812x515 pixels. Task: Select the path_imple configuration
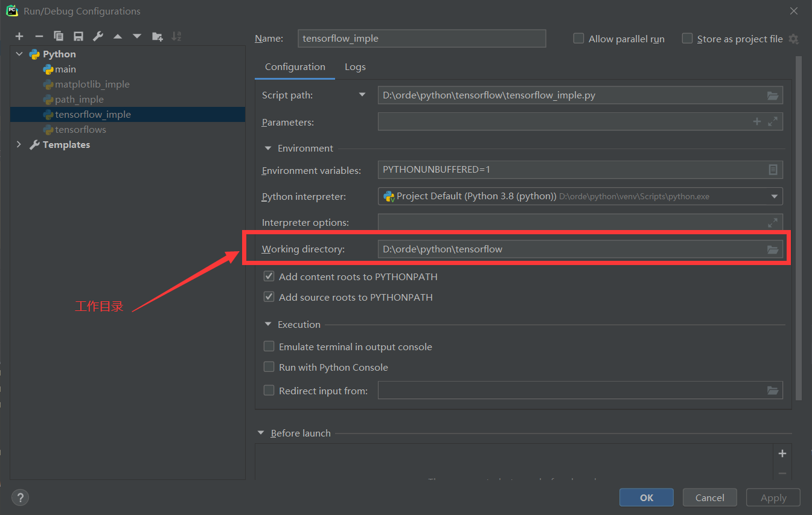(x=127, y=100)
